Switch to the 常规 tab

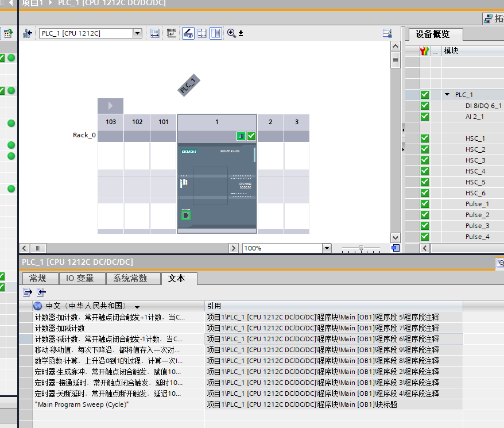[x=40, y=279]
